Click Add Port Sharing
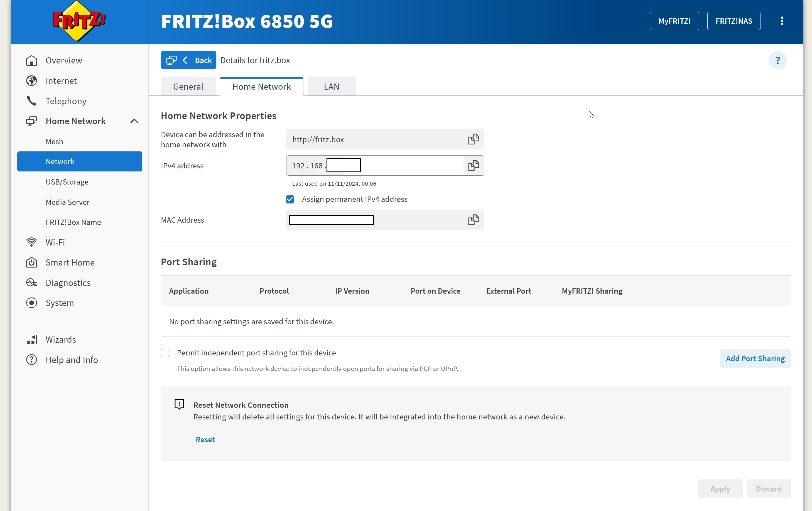The height and width of the screenshot is (511, 812). point(755,358)
